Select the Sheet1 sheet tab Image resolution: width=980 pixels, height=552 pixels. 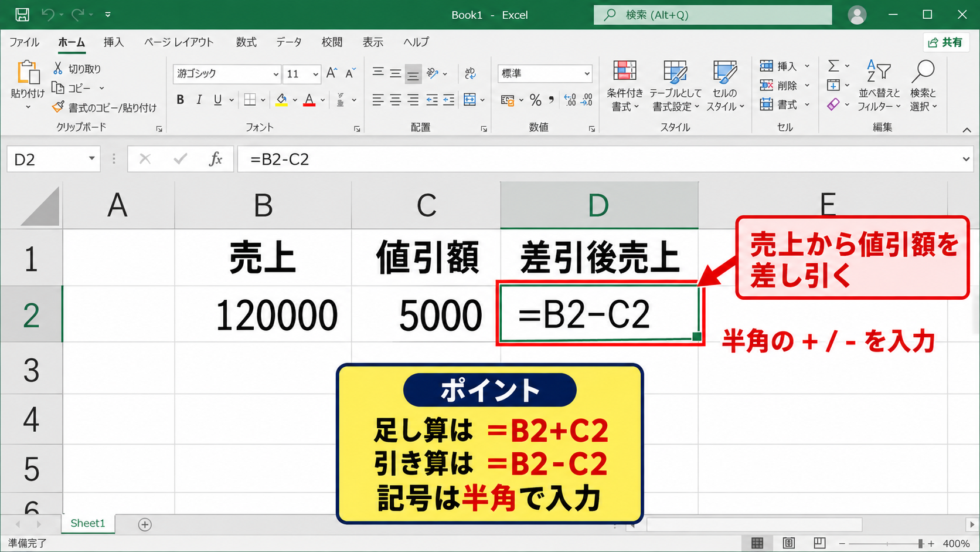pos(88,523)
